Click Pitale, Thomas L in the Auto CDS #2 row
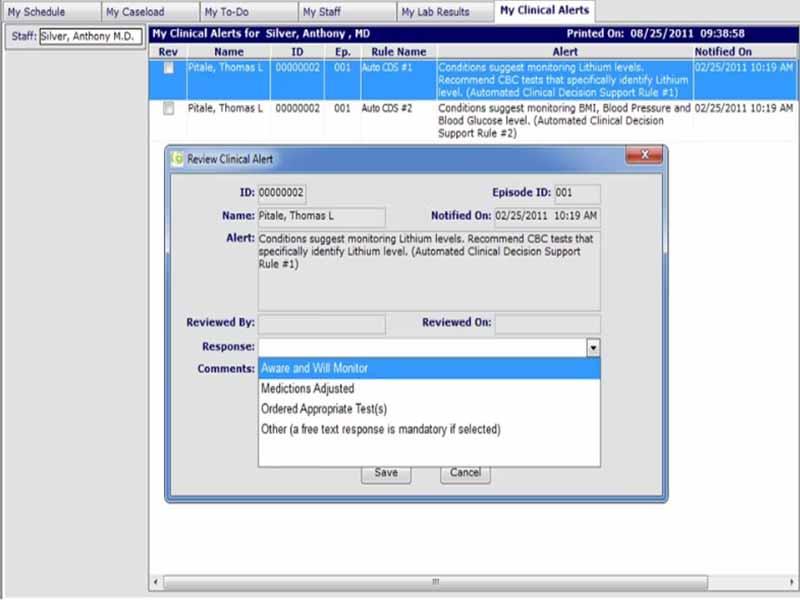The image size is (800, 600). [x=225, y=108]
